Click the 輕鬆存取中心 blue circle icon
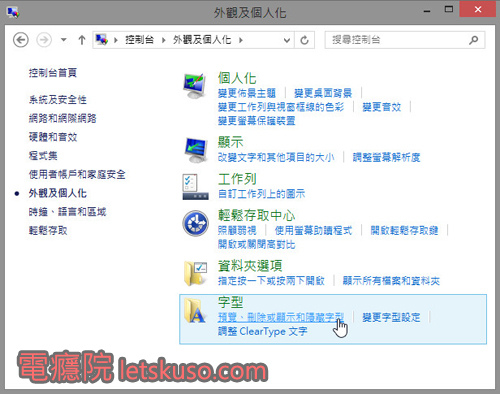 pos(196,223)
